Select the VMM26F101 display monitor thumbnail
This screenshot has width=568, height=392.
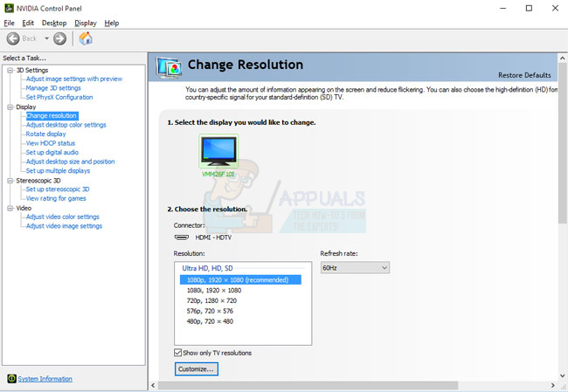pos(218,151)
